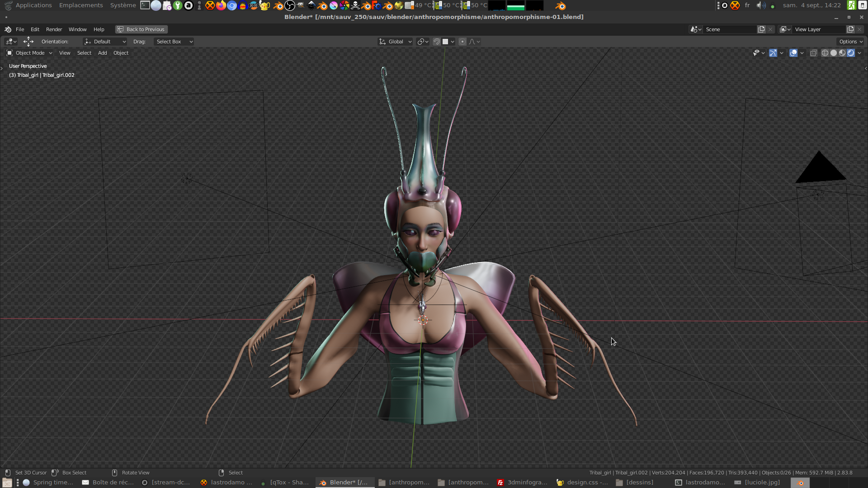The width and height of the screenshot is (868, 488).
Task: Expand snapping options dropdown
Action: tap(448, 42)
